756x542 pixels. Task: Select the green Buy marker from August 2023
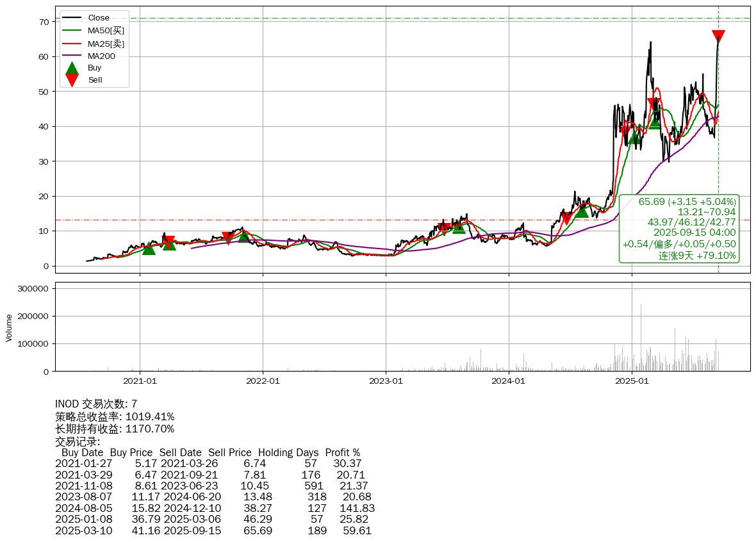tap(459, 227)
